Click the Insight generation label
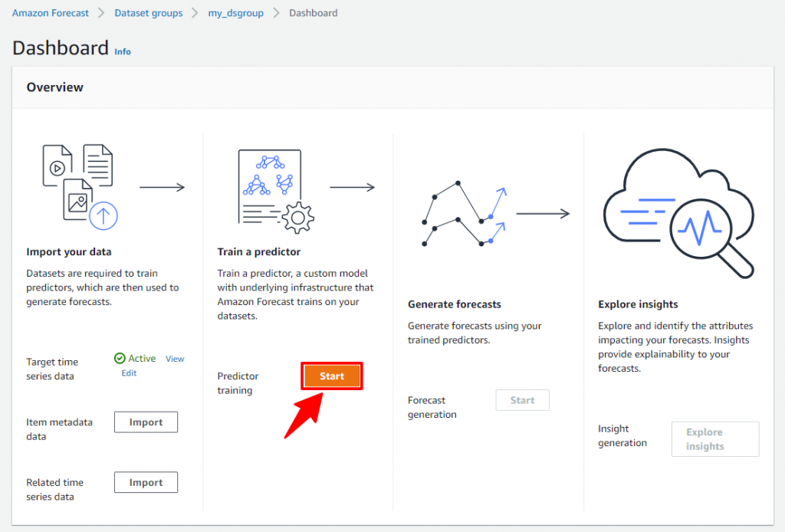 tap(622, 435)
